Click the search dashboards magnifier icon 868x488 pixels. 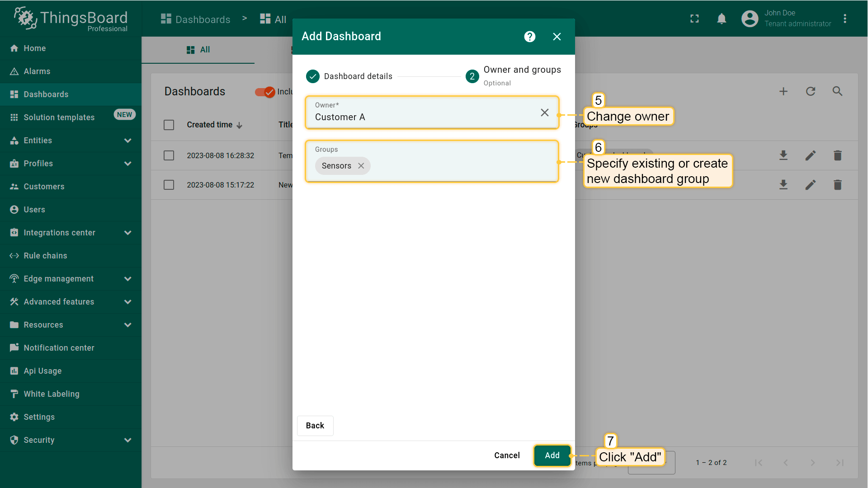[837, 91]
